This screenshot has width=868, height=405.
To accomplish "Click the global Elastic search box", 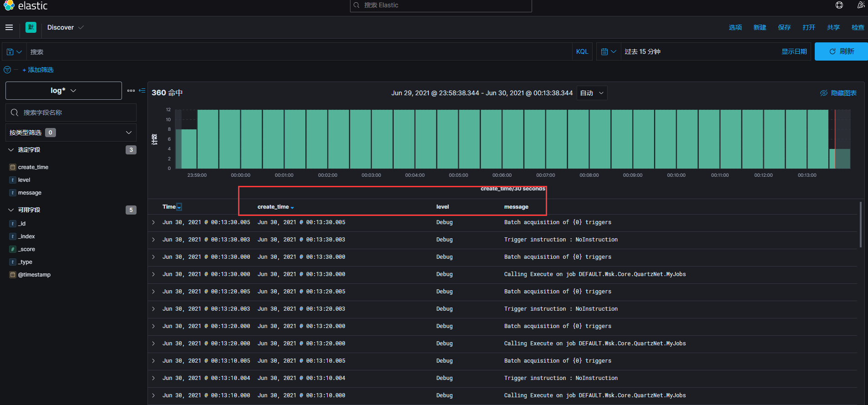I will tap(441, 5).
